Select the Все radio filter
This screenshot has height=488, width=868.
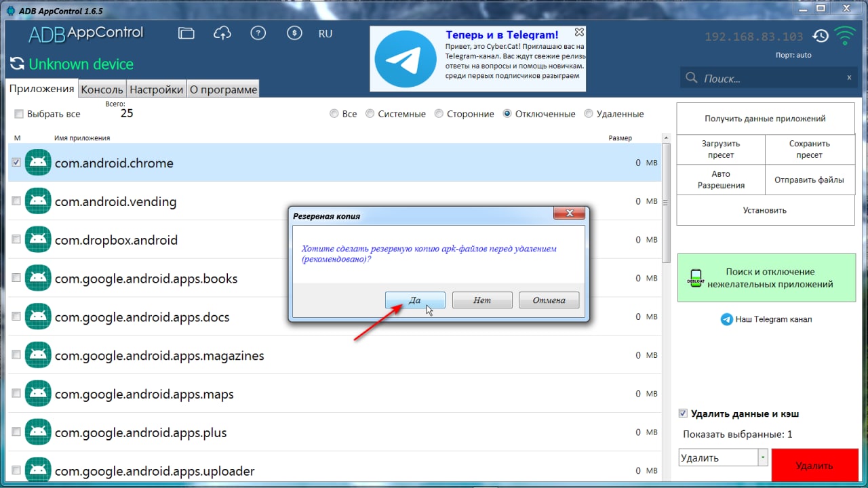[334, 114]
